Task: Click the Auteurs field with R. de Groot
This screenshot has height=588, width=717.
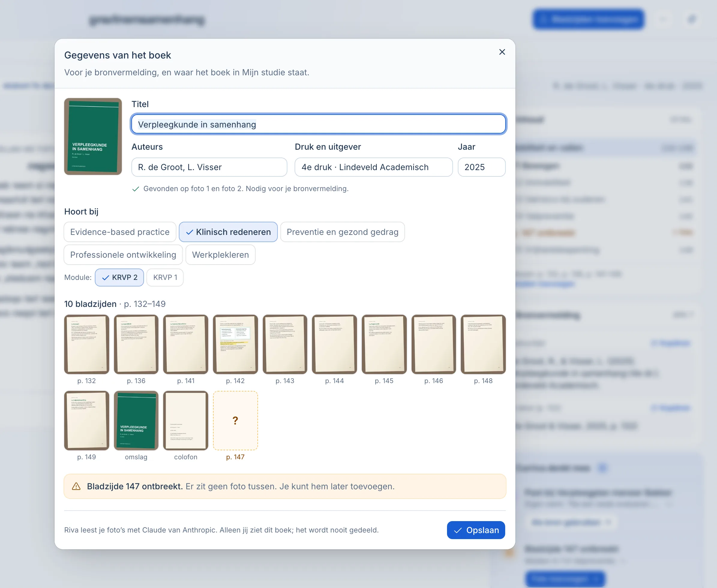Action: [x=209, y=167]
